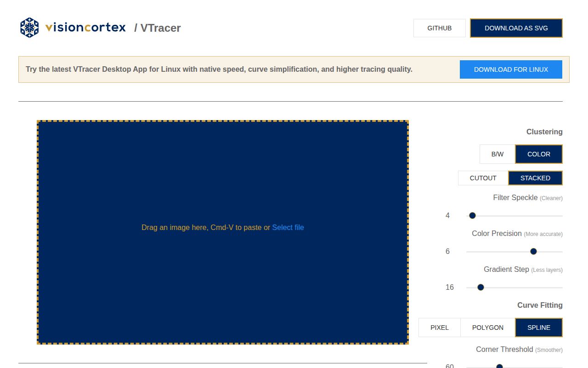Select SPLINE curve fitting
The height and width of the screenshot is (368, 588).
coord(539,328)
